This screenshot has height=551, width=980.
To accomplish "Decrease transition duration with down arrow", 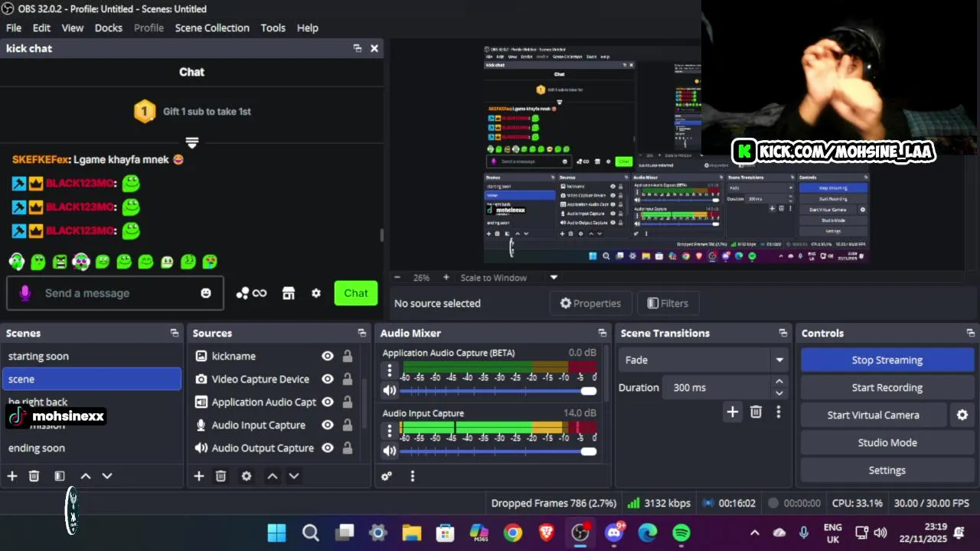I will pos(779,393).
